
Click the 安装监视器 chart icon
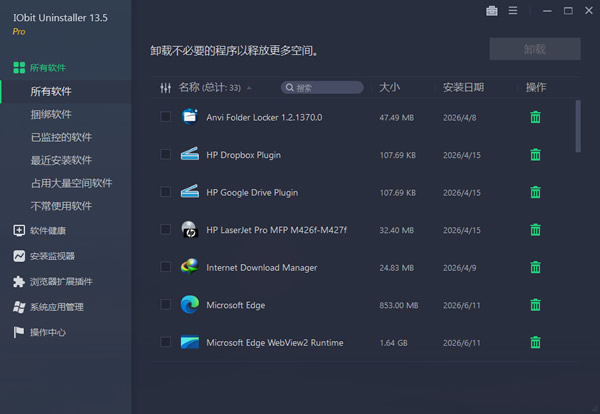(x=19, y=256)
